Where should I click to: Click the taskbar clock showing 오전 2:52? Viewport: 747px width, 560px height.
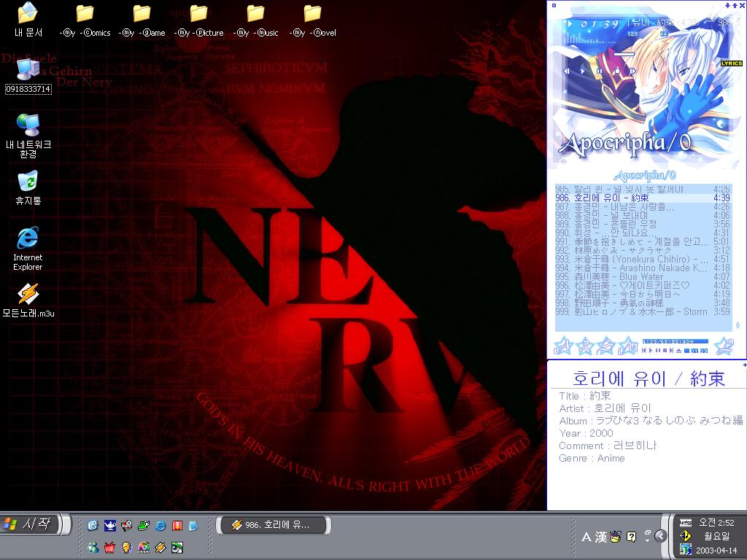[716, 522]
